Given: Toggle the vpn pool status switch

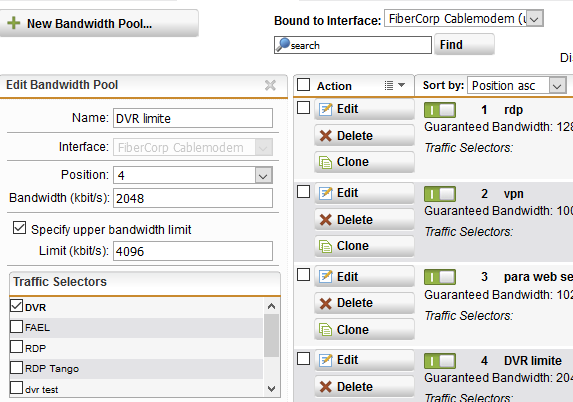Looking at the screenshot, I should click(440, 194).
